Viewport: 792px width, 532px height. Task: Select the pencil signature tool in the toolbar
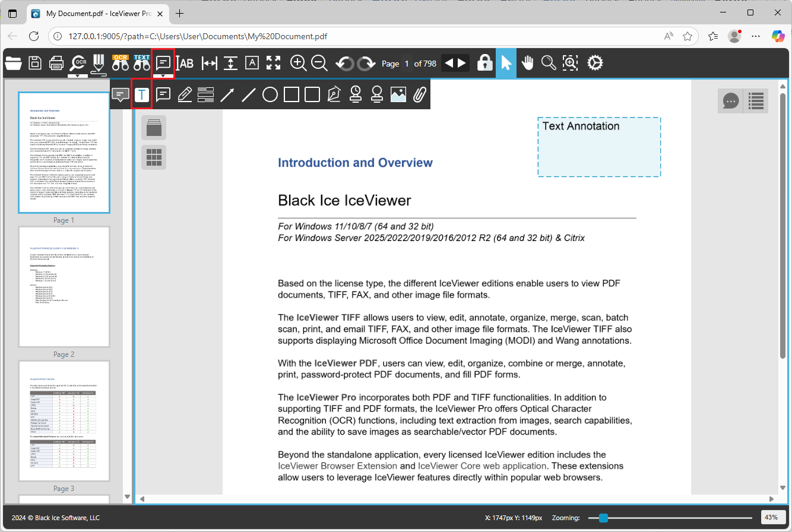click(99, 65)
